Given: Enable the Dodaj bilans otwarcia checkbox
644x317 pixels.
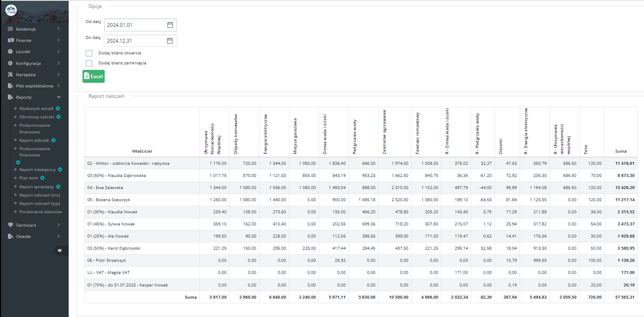Looking at the screenshot, I should point(89,53).
